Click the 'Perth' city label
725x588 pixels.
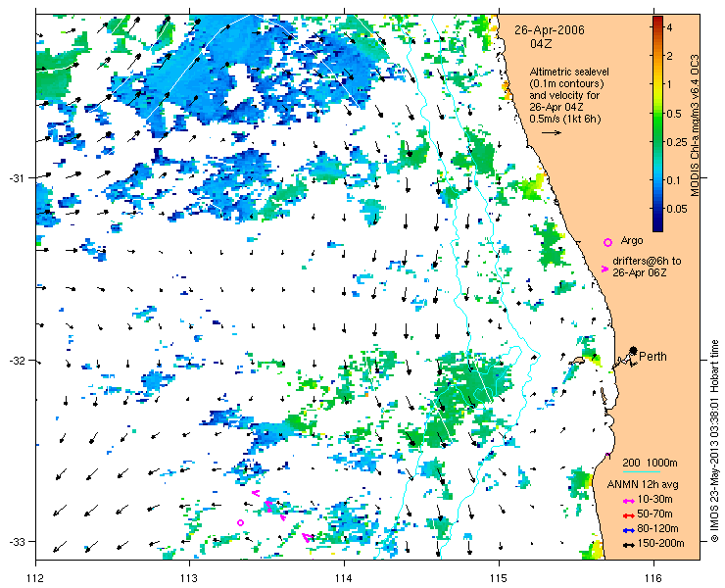coord(652,356)
